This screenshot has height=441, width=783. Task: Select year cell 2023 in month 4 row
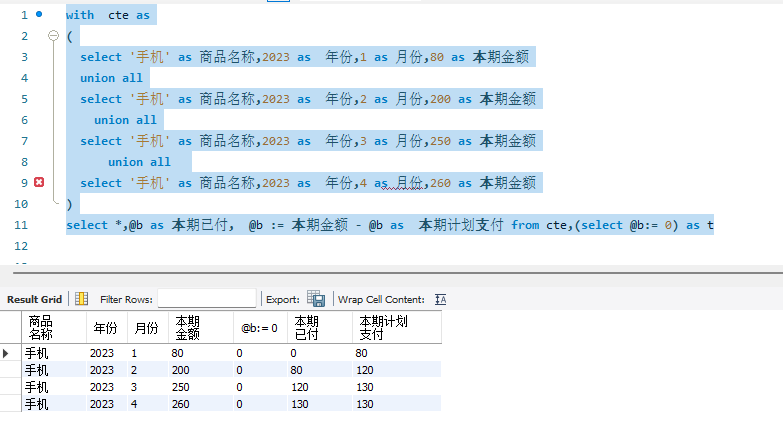pyautogui.click(x=107, y=404)
